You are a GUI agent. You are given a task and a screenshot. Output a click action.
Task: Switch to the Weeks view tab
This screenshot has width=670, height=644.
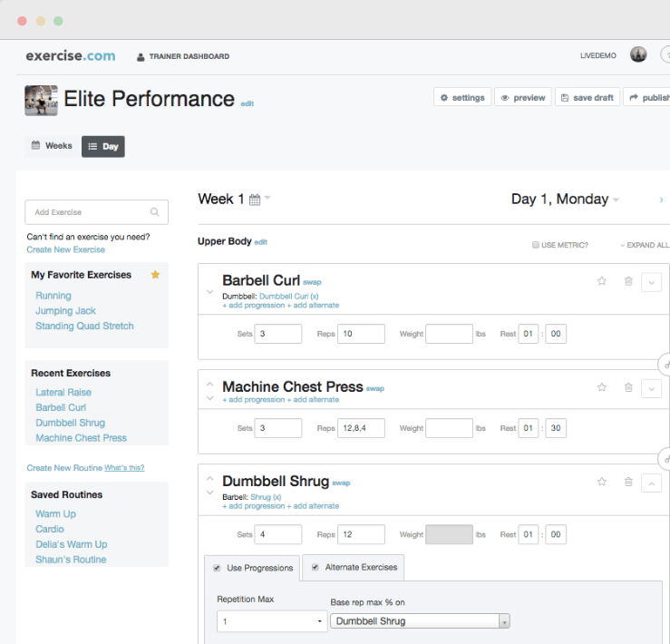52,146
